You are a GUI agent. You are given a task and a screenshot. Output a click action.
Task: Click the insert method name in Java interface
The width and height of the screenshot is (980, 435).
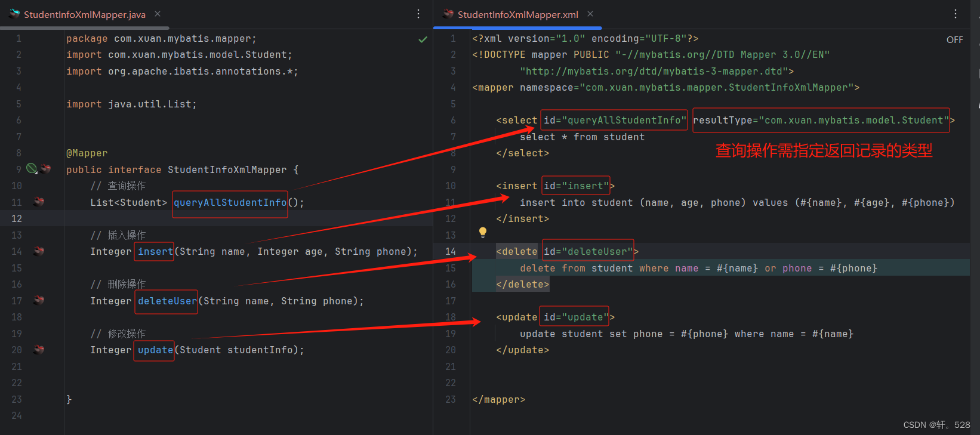(x=155, y=251)
